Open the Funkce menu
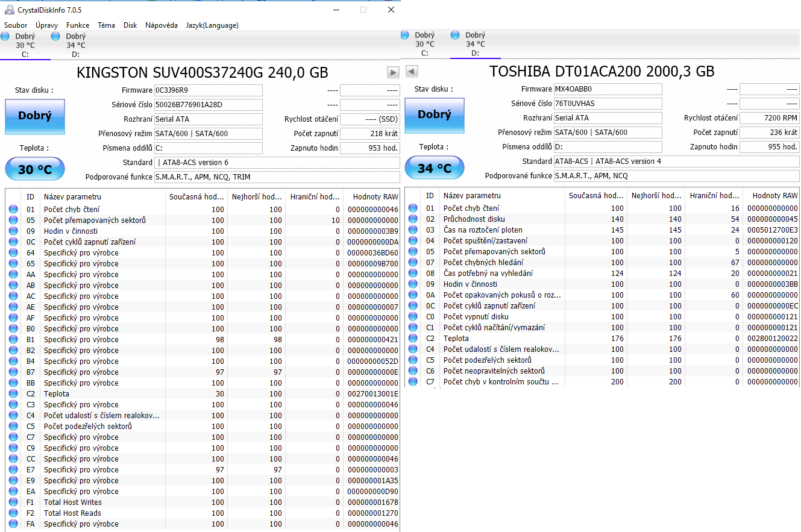This screenshot has height=532, width=801. point(78,25)
